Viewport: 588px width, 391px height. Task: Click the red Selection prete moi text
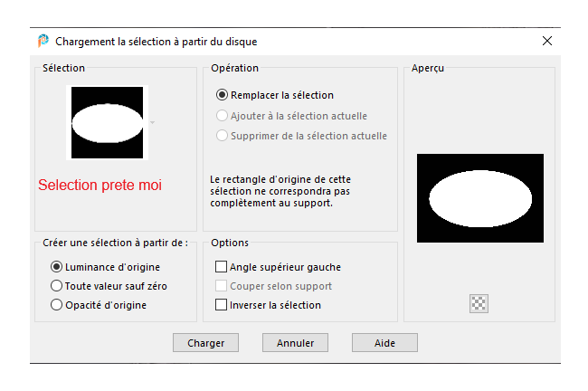coord(100,185)
